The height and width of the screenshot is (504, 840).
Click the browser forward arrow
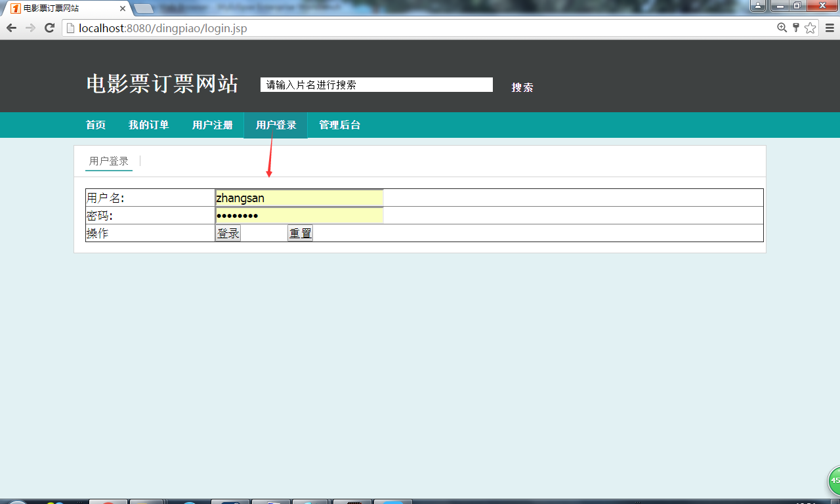point(30,28)
